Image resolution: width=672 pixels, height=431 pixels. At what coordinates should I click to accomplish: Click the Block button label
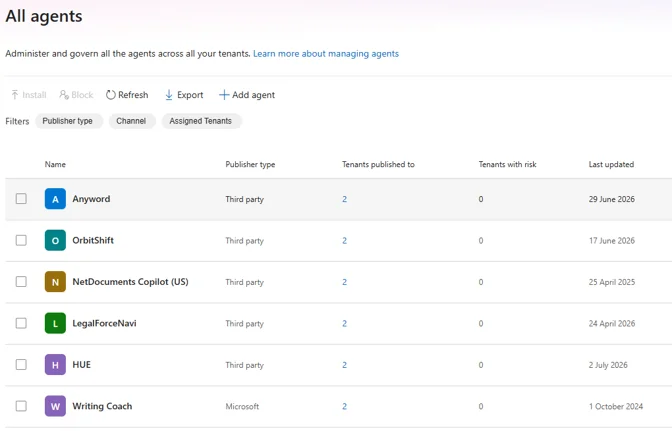[82, 95]
